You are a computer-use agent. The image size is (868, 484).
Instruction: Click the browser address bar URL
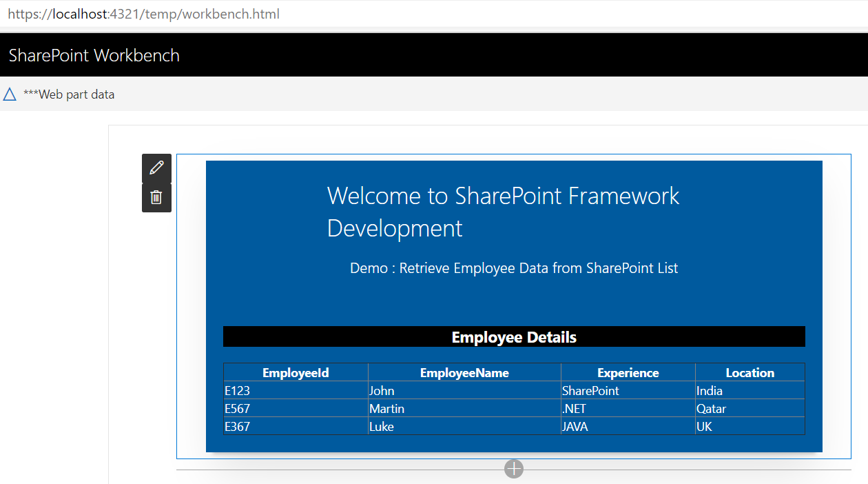pyautogui.click(x=144, y=14)
